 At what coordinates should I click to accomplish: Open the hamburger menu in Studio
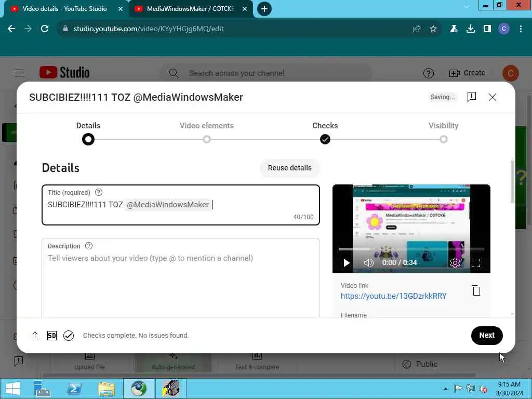coord(20,73)
